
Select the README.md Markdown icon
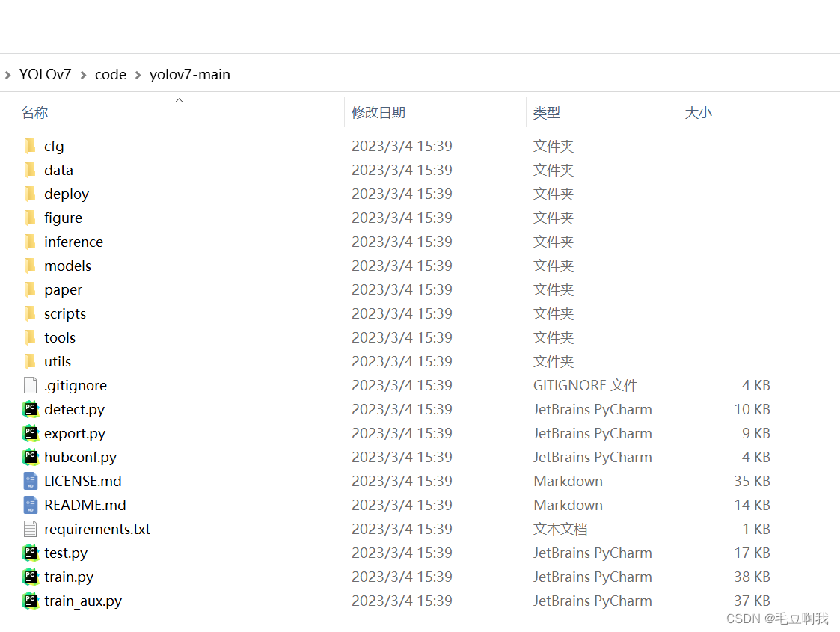point(31,505)
